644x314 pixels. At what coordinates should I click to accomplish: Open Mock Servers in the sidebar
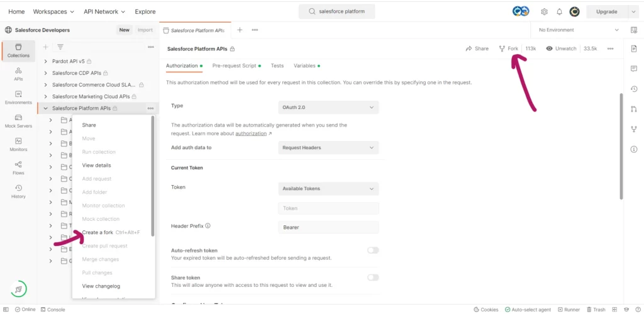pos(18,121)
